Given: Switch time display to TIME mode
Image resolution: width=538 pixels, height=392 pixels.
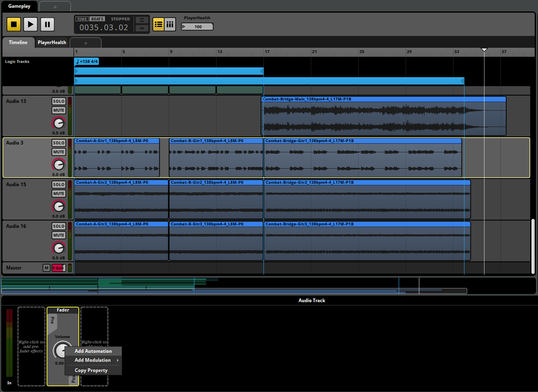Looking at the screenshot, I should (x=82, y=19).
